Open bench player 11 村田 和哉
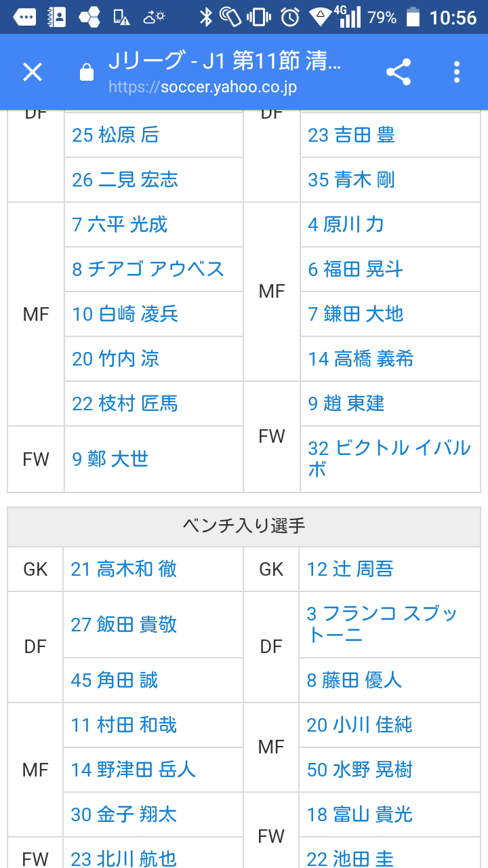This screenshot has width=488, height=868. (x=123, y=725)
